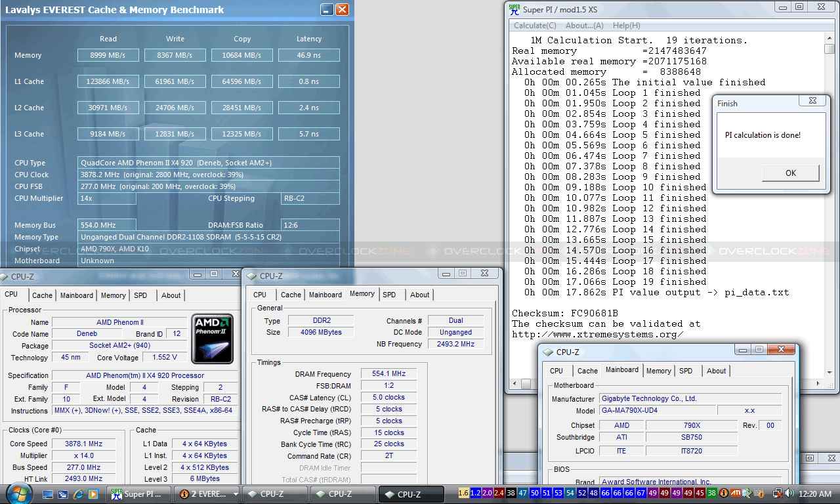Click Super PI vertical scrollbar down arrow
Viewport: 840px width, 504px height.
[x=830, y=373]
